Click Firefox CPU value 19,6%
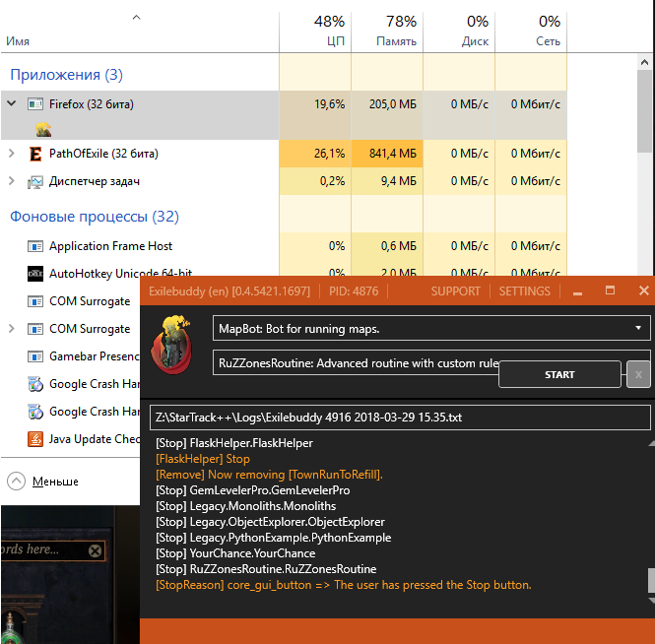655x644 pixels. [x=330, y=104]
